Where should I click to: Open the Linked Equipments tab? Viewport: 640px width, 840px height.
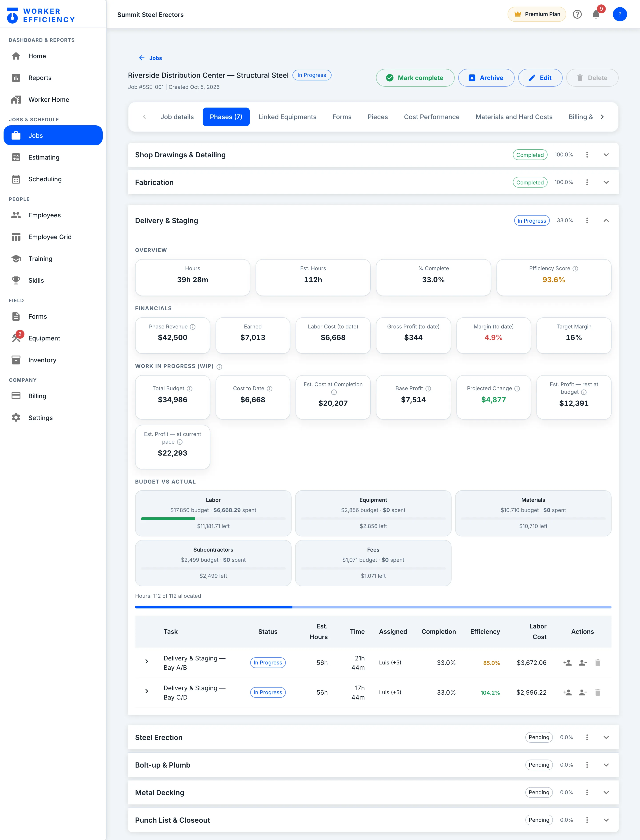tap(287, 117)
